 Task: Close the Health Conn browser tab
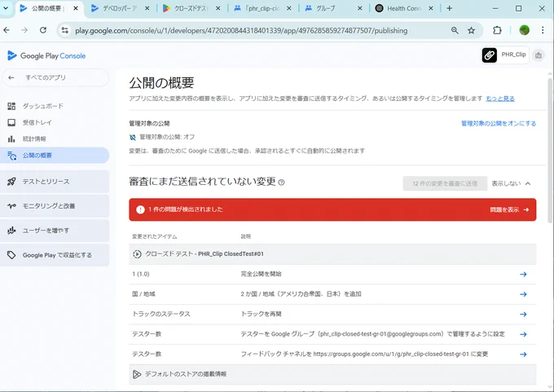tap(431, 8)
